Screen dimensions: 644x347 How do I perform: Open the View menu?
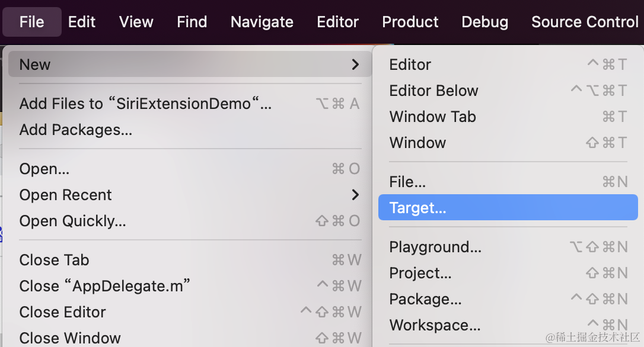136,22
